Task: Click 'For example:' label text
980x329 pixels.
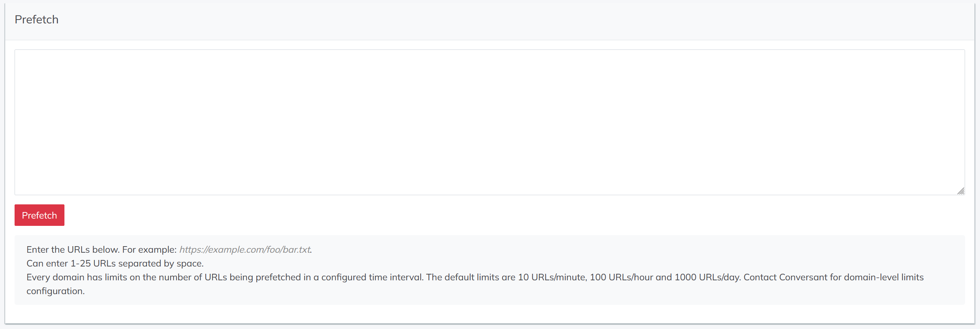Action: [149, 250]
